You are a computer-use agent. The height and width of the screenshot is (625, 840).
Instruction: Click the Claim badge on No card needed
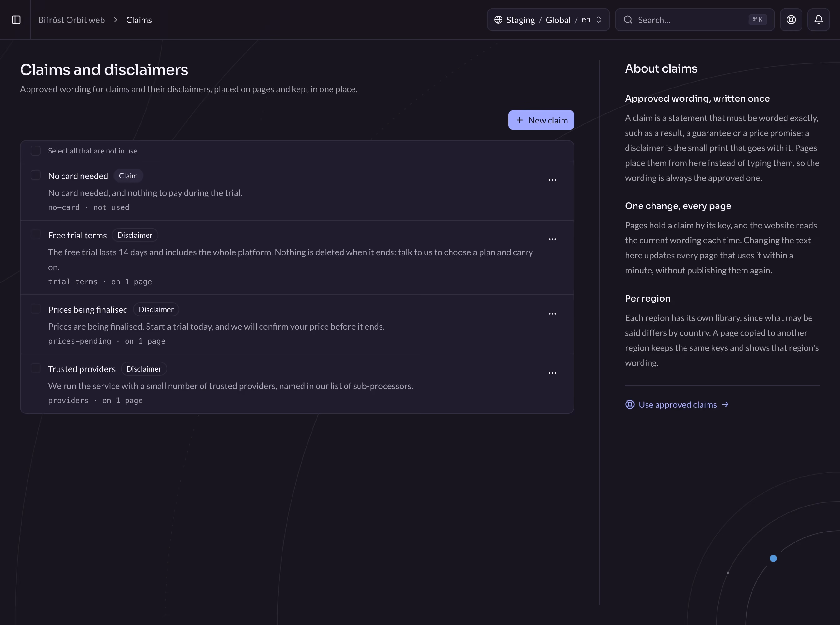(128, 176)
